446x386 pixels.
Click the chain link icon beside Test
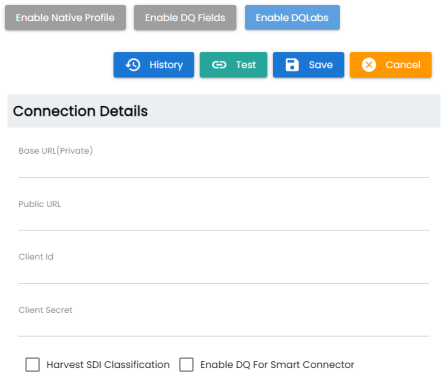[219, 65]
